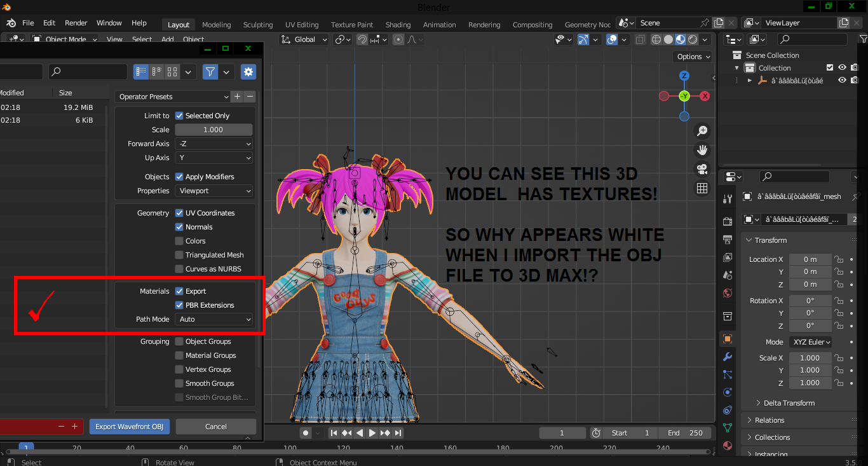Click the pan view hand icon

(x=702, y=150)
